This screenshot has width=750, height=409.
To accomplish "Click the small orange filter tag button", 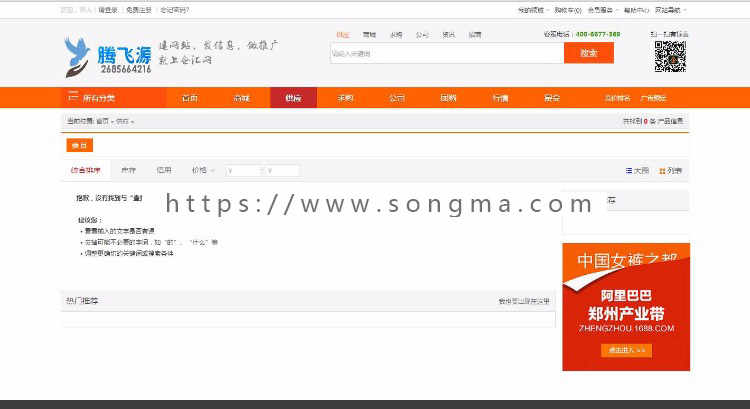I will click(x=79, y=145).
